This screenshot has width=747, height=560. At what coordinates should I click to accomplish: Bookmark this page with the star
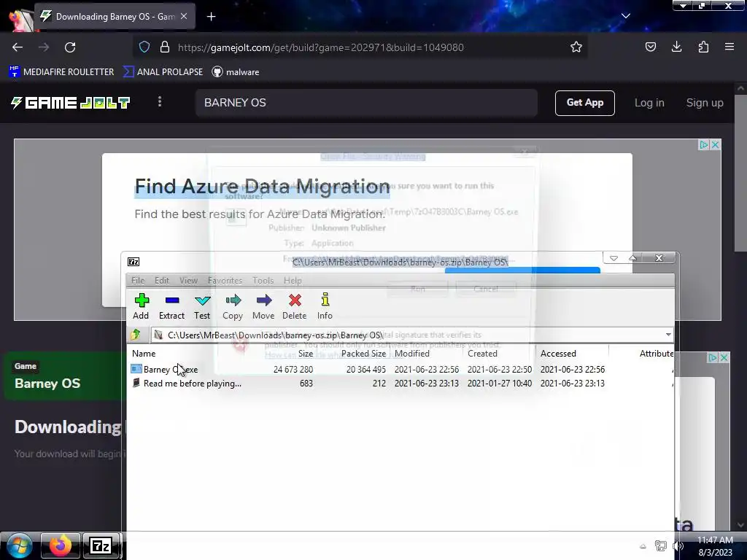pyautogui.click(x=576, y=47)
